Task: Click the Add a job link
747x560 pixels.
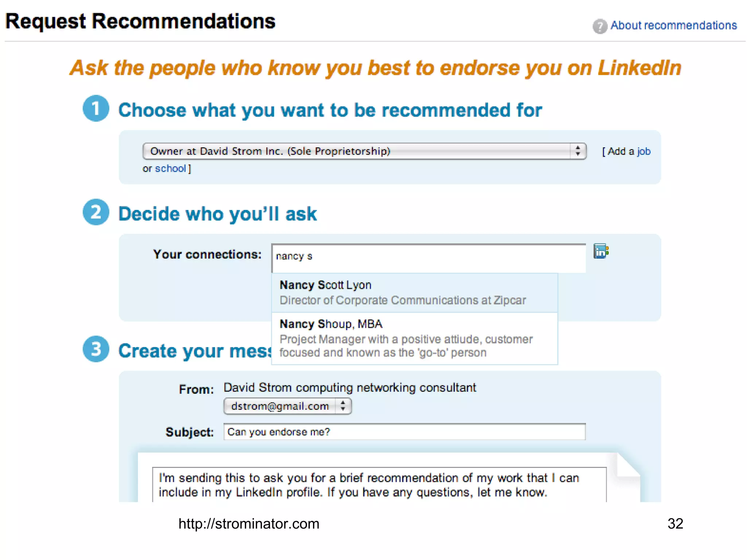Action: [644, 151]
